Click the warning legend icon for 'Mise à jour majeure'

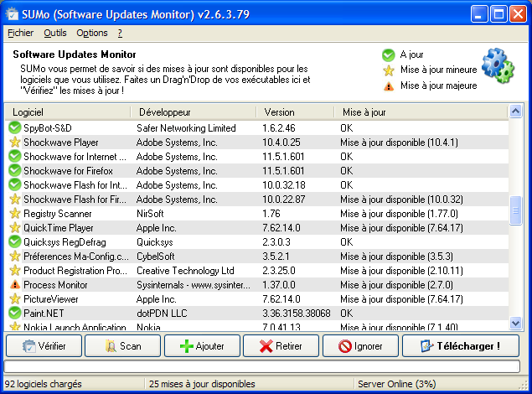click(x=389, y=86)
